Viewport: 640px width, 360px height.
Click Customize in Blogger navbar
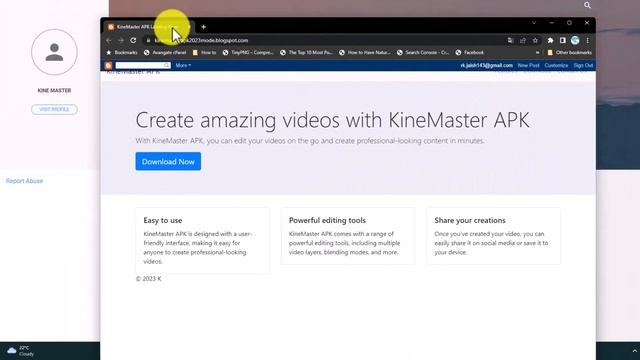[x=556, y=65]
